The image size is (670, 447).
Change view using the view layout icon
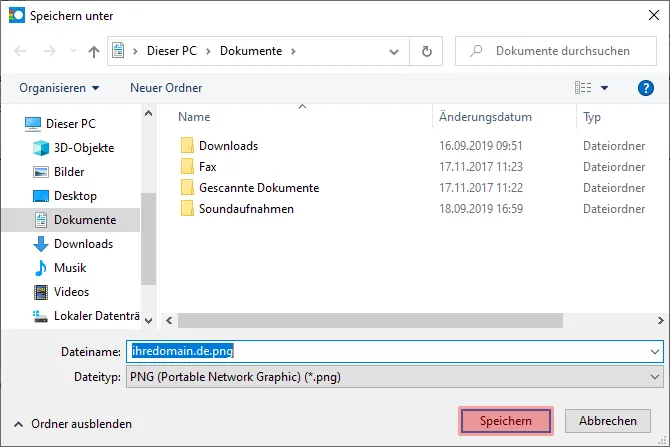pos(583,88)
